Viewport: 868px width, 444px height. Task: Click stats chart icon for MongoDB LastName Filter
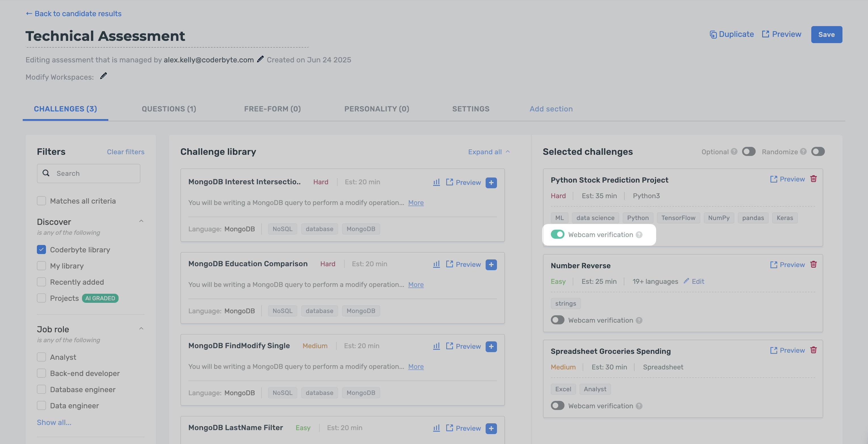pos(436,428)
